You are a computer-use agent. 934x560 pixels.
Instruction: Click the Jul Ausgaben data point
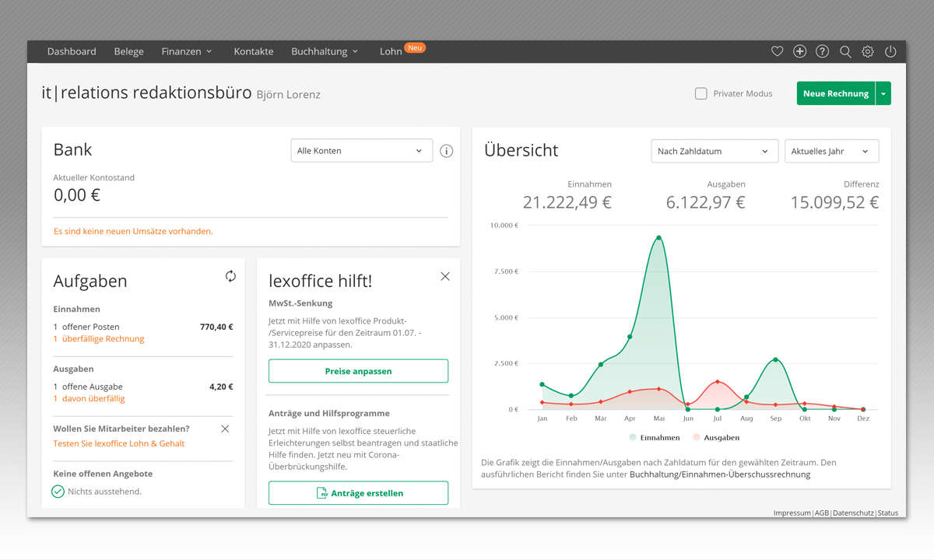[x=717, y=382]
